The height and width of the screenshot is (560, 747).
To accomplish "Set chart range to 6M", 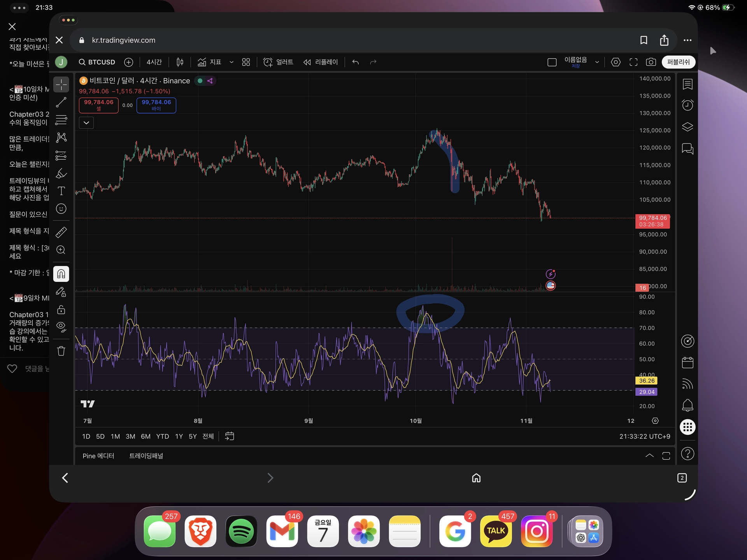I will pyautogui.click(x=146, y=436).
